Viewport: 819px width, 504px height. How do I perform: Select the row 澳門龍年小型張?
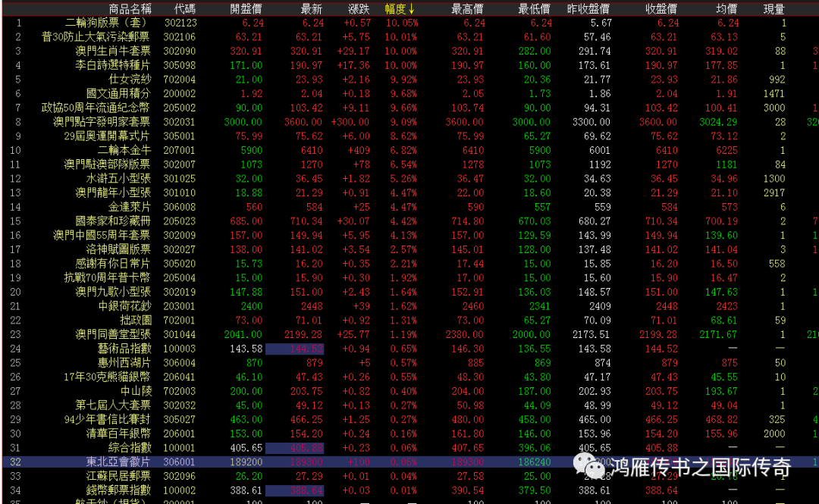(410, 193)
